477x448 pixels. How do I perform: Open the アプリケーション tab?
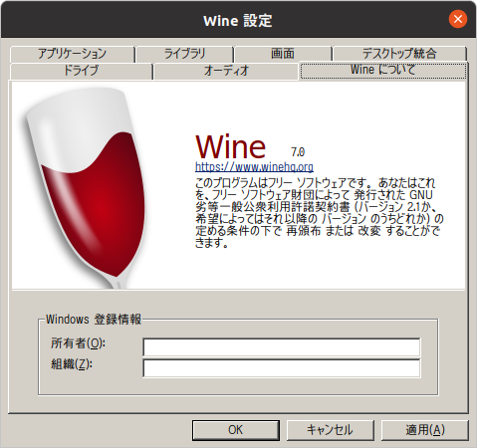72,54
